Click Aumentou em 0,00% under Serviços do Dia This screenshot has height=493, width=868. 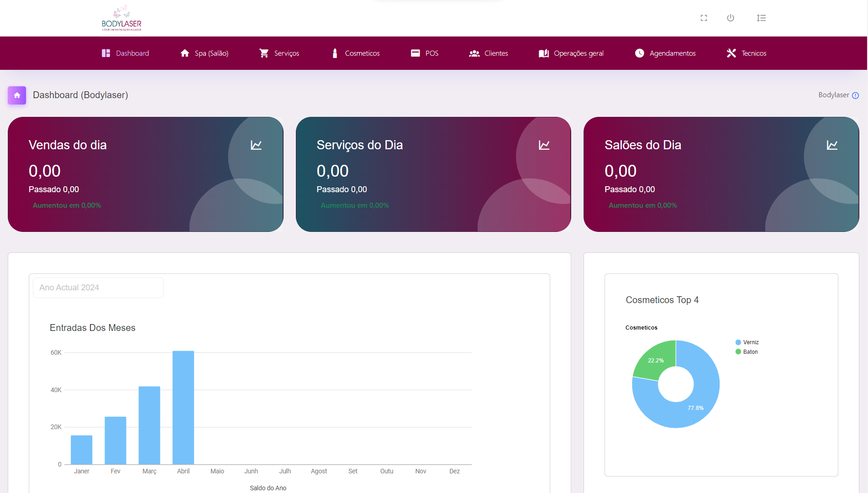[x=355, y=205]
